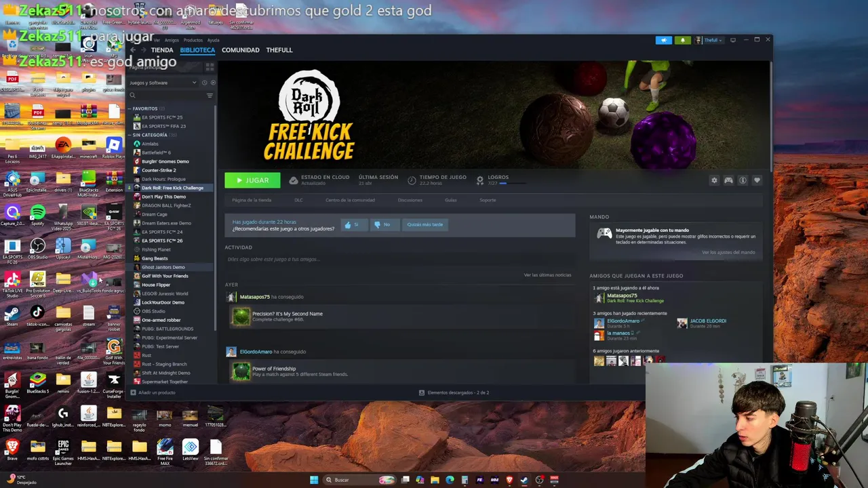Open Steam announcements megaphone icon
This screenshot has height=488, width=868.
pyautogui.click(x=663, y=40)
